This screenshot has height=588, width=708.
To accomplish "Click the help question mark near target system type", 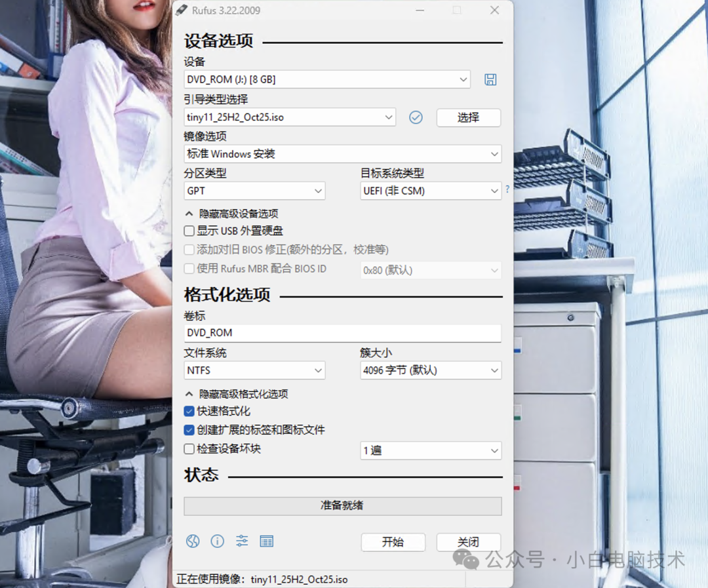I will [507, 189].
